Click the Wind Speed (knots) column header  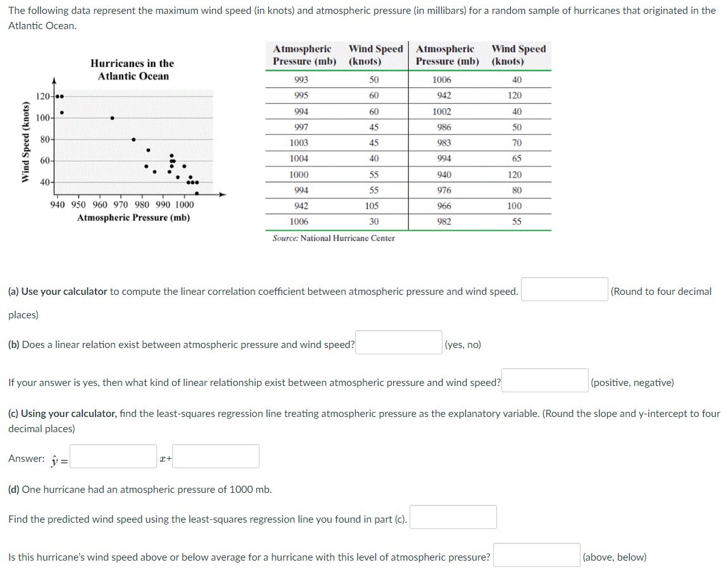point(375,54)
